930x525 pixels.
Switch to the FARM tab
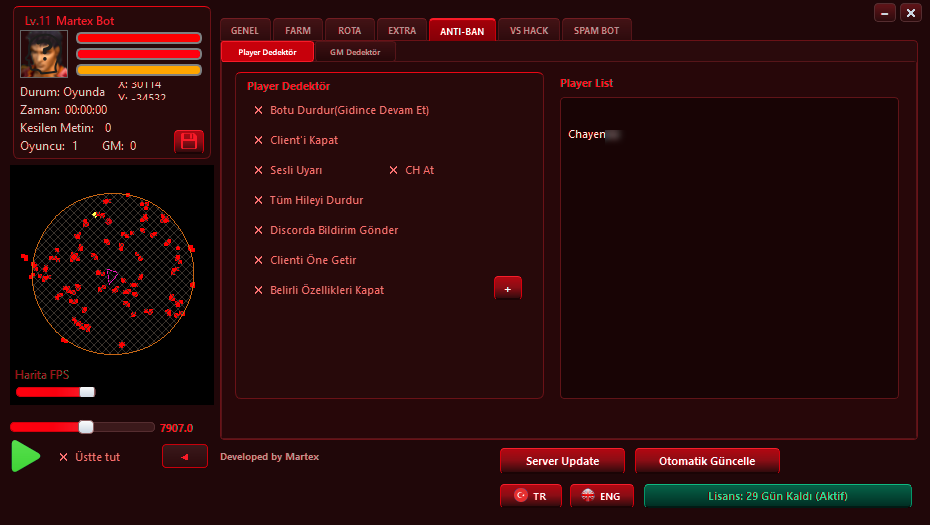pos(298,30)
